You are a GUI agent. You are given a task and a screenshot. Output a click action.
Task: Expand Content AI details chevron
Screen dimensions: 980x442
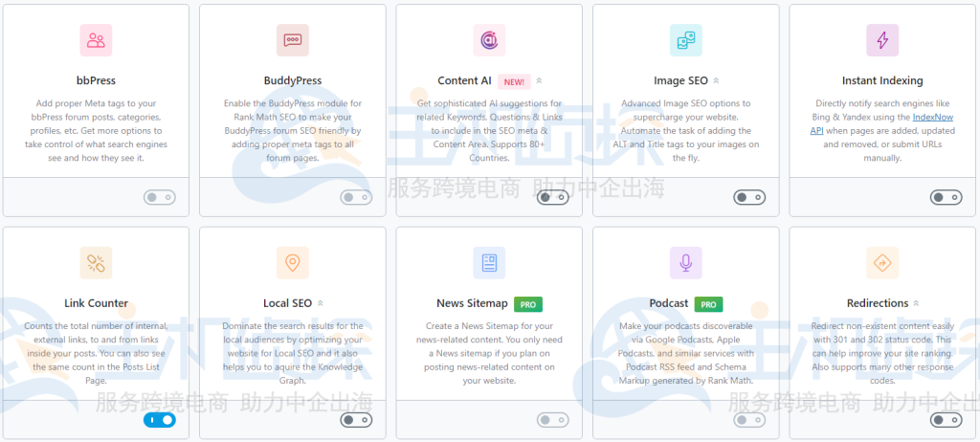point(539,81)
